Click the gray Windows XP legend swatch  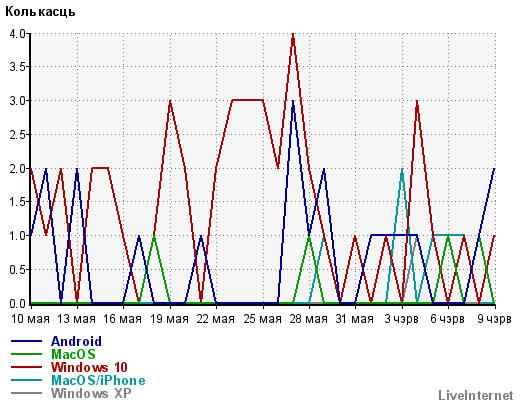pos(26,393)
